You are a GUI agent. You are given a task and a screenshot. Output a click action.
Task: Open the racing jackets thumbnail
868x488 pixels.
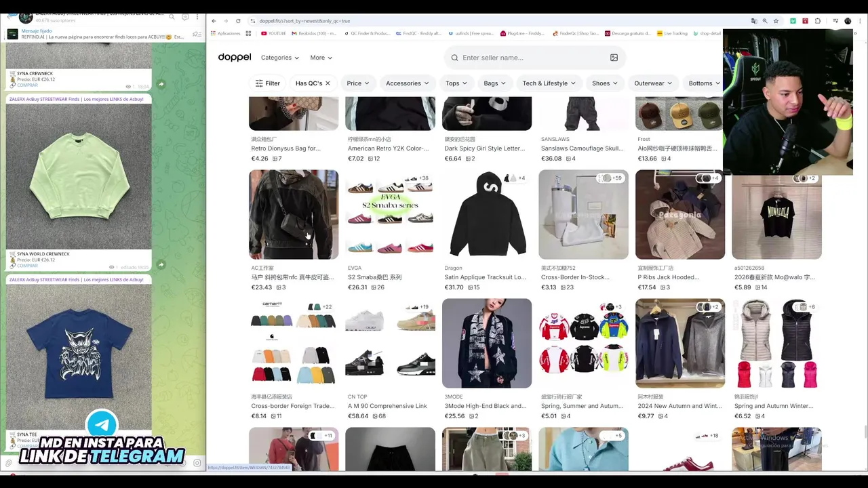[583, 343]
